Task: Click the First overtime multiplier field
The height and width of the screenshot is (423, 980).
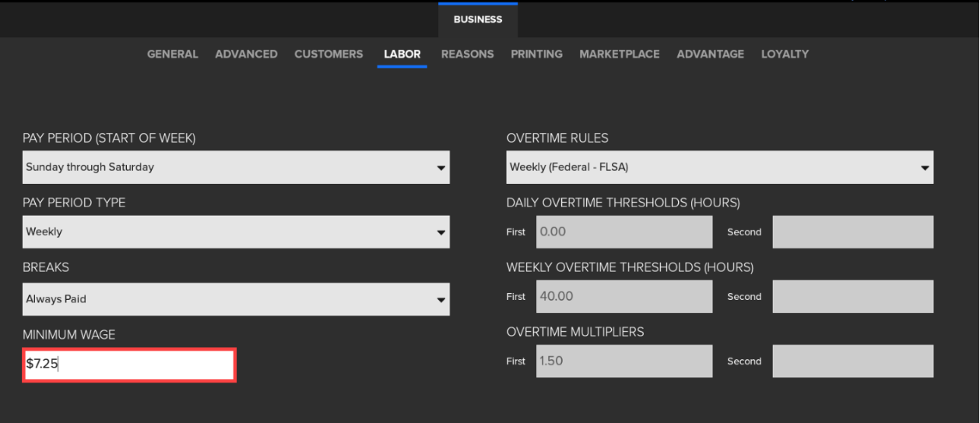Action: pyautogui.click(x=623, y=361)
